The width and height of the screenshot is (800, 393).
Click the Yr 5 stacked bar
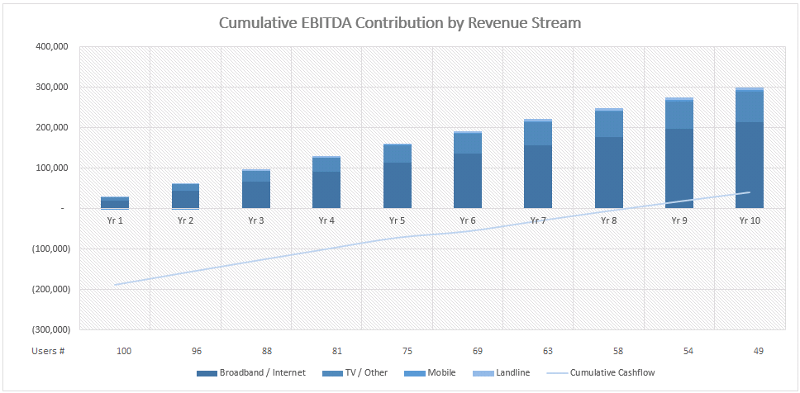[x=396, y=176]
